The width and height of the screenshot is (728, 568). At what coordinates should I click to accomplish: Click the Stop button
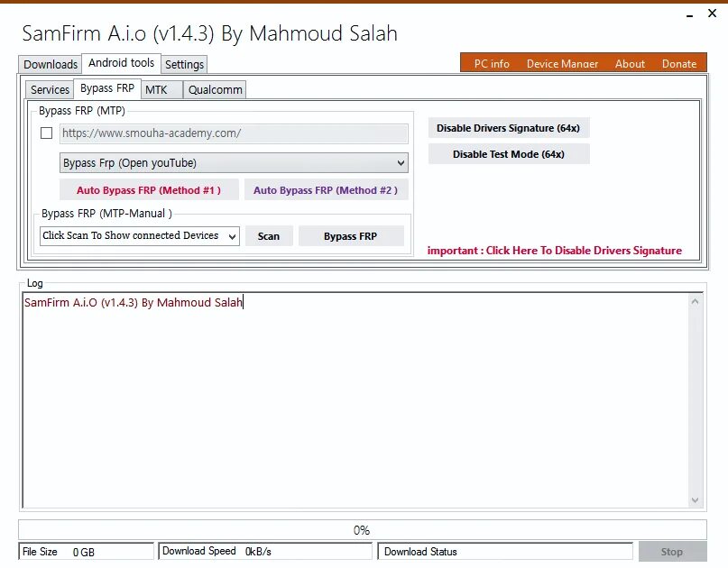tap(672, 552)
